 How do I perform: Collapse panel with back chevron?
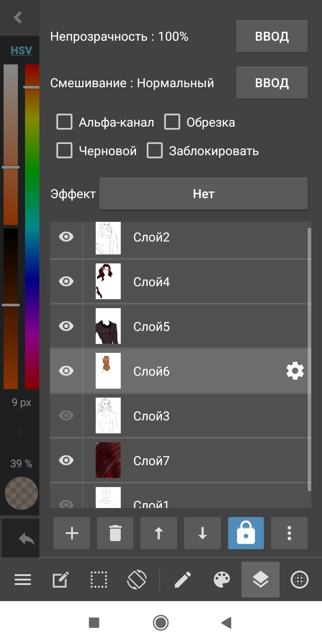[x=18, y=17]
